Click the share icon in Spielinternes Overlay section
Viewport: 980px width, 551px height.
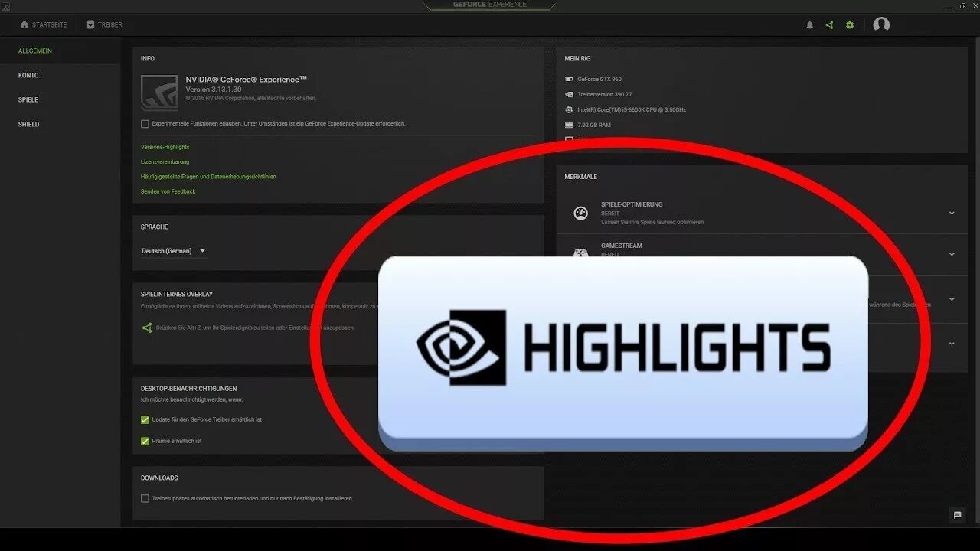[x=147, y=328]
